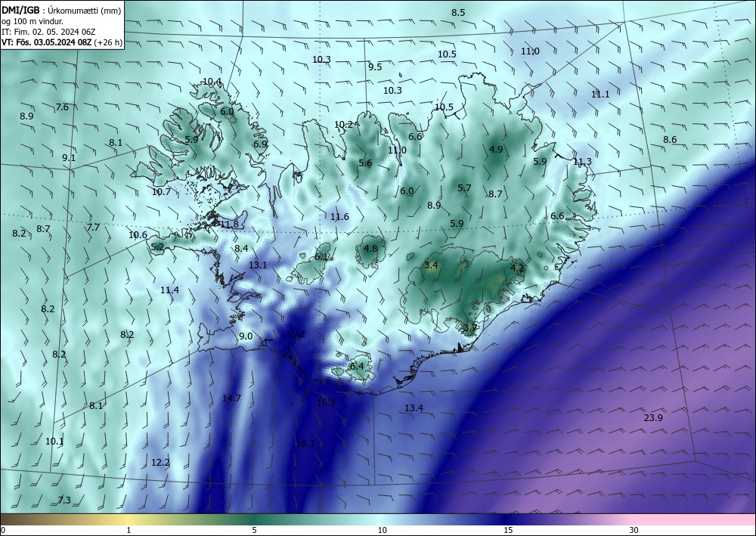Viewport: 756px width, 536px height.
Task: Click the 11.6 value on the map
Action: tap(339, 217)
